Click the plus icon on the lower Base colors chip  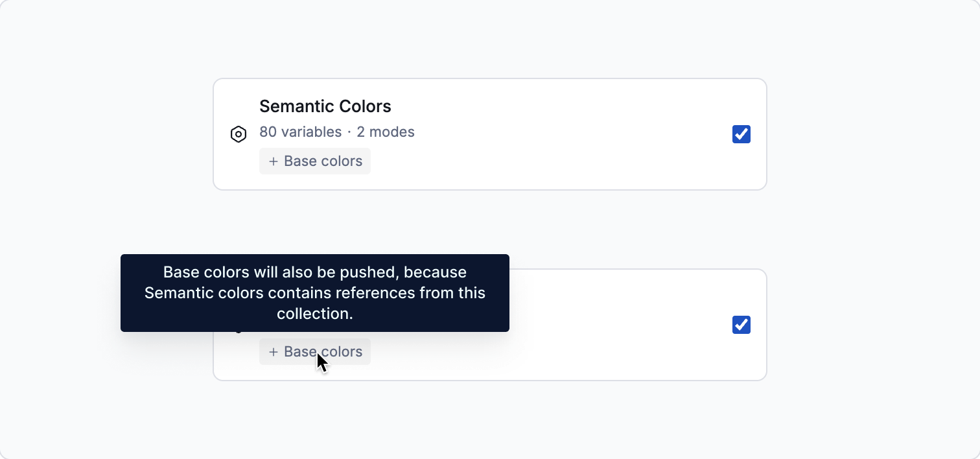[x=274, y=351]
